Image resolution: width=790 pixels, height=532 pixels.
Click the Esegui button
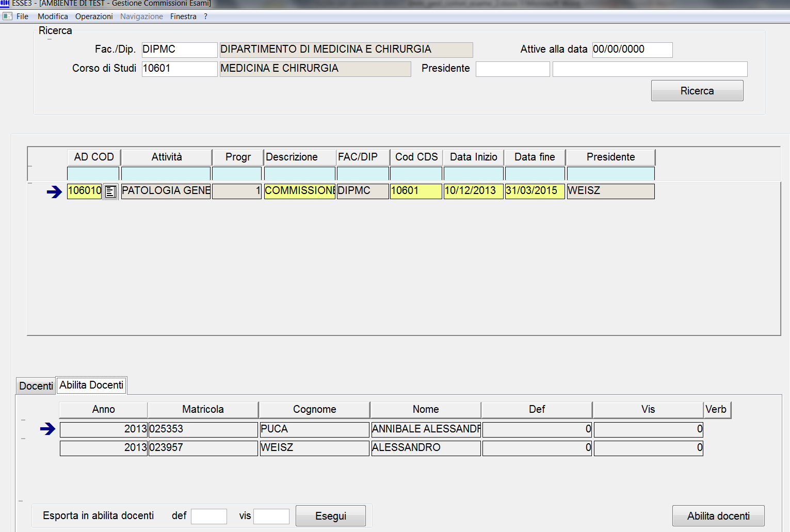tap(331, 516)
